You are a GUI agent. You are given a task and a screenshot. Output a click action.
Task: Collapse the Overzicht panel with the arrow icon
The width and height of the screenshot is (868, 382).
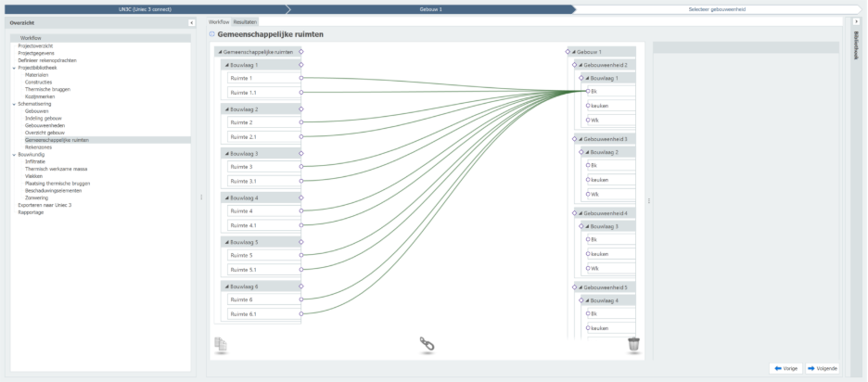tap(191, 21)
